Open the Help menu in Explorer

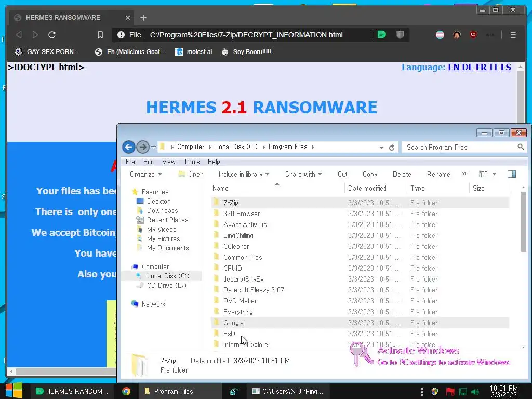(214, 162)
